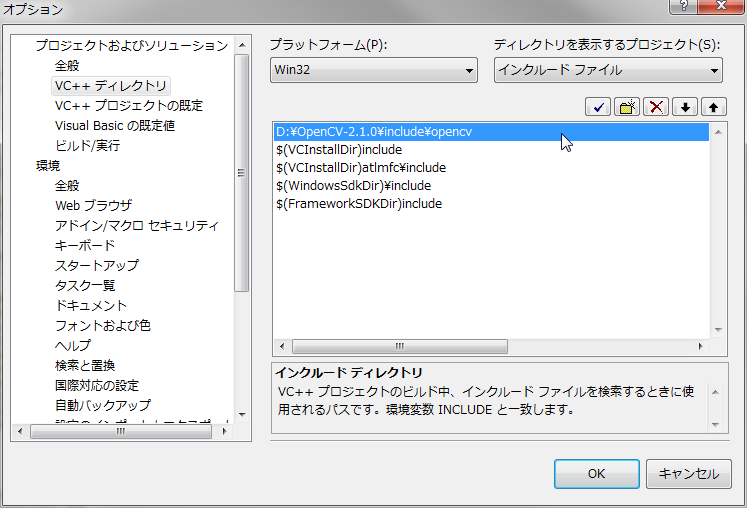Click tree panel horizontal scroll left arrow

click(20, 431)
